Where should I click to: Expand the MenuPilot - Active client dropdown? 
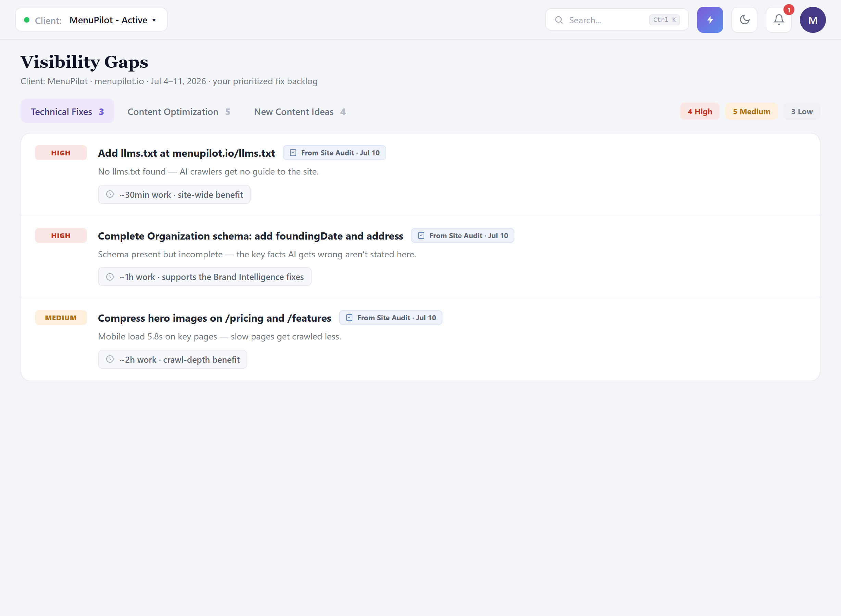91,20
